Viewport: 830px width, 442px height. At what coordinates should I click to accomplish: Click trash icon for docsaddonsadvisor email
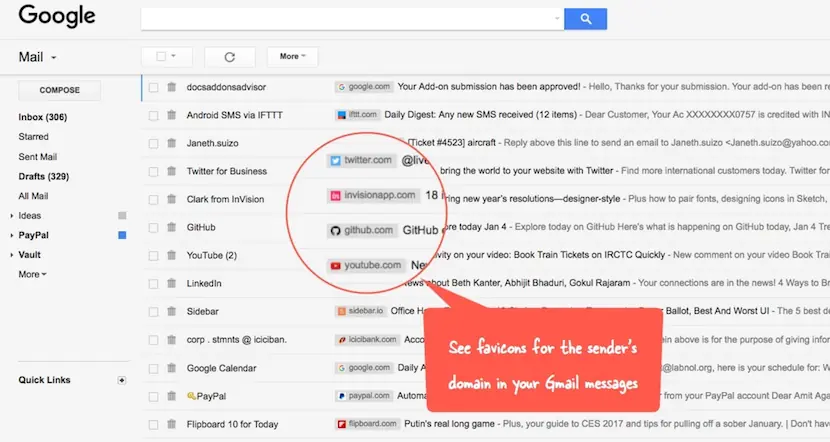pos(172,87)
